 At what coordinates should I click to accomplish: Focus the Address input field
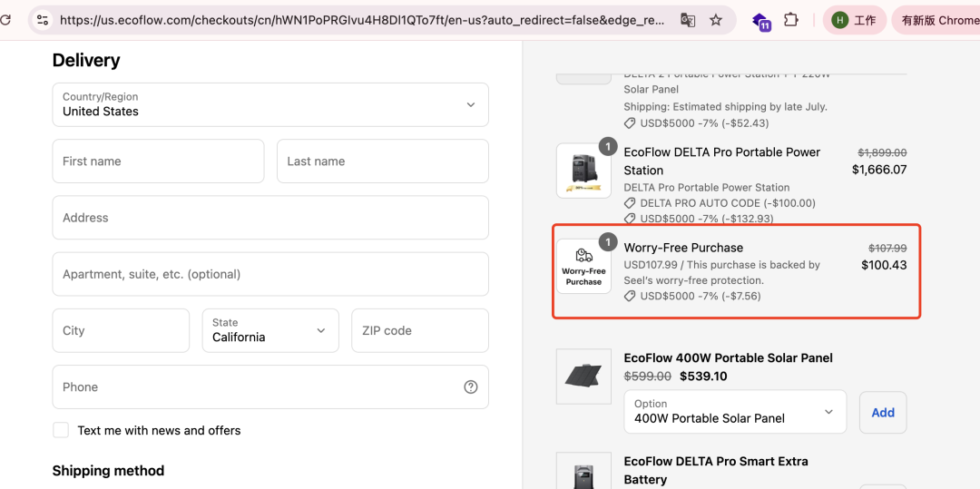(x=270, y=218)
